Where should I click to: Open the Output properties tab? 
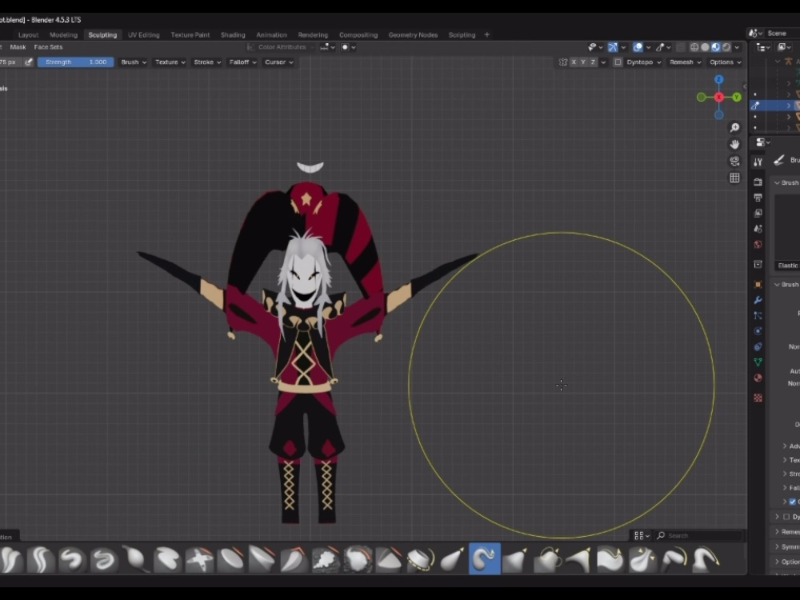758,197
